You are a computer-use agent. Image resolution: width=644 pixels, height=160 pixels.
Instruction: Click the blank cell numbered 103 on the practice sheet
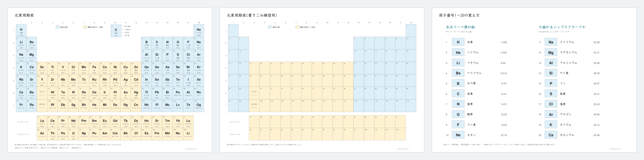tap(400, 134)
